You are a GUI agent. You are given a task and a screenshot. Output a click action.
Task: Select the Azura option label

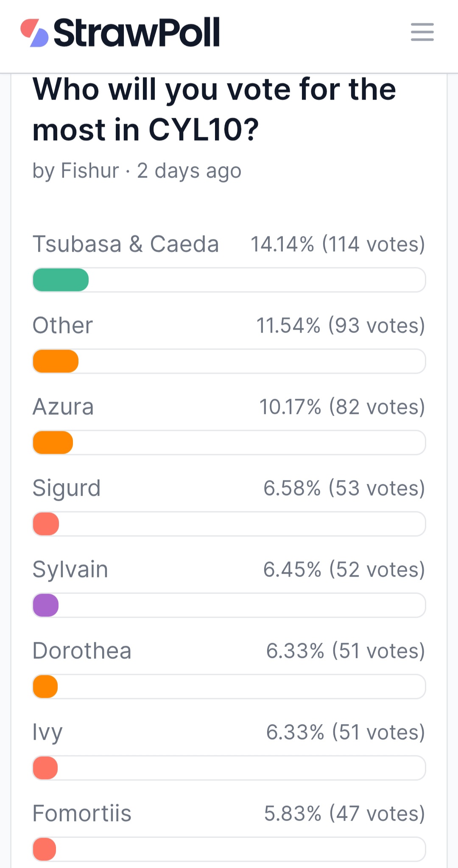[x=63, y=407]
